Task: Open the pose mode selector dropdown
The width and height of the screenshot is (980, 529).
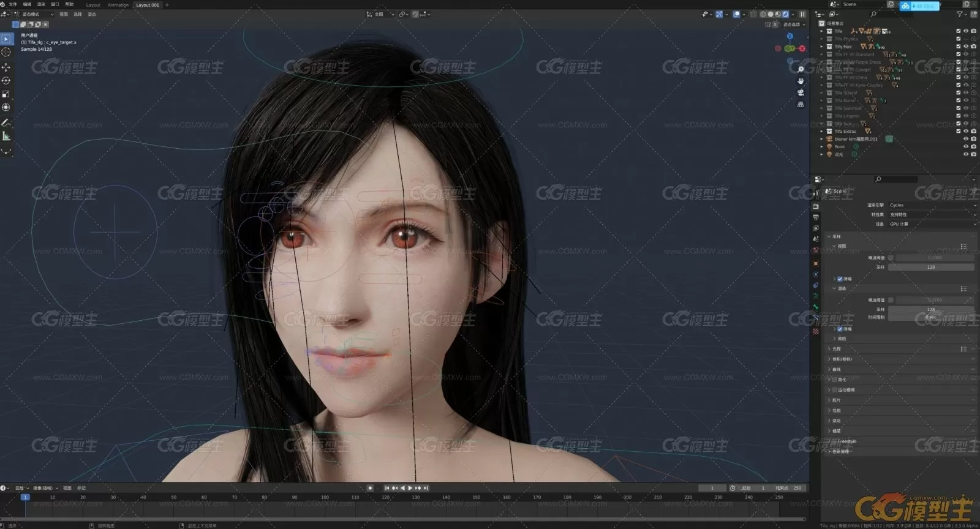Action: pos(34,14)
